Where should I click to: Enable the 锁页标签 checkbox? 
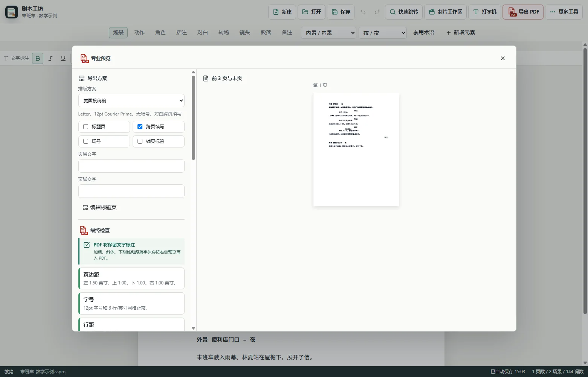(140, 141)
